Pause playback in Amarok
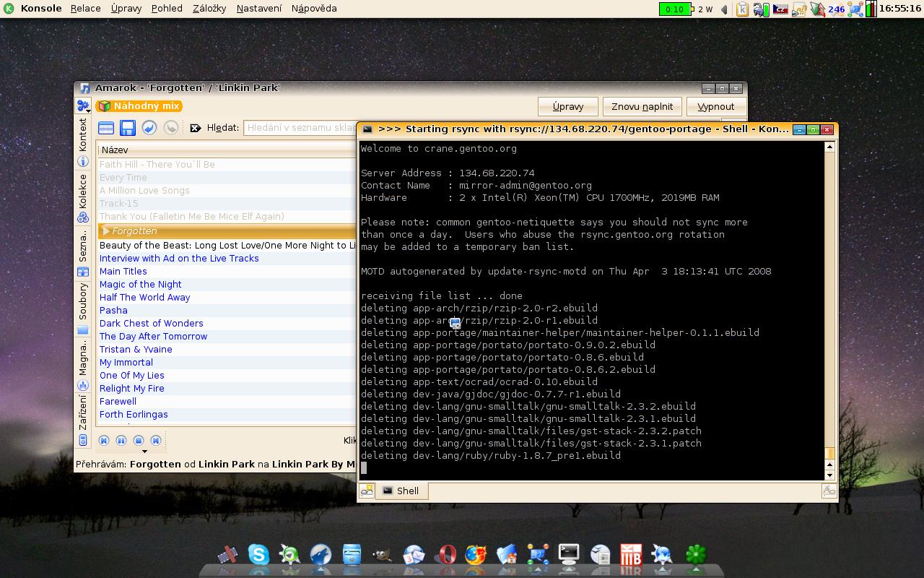Viewport: 924px width, 578px height. (121, 441)
